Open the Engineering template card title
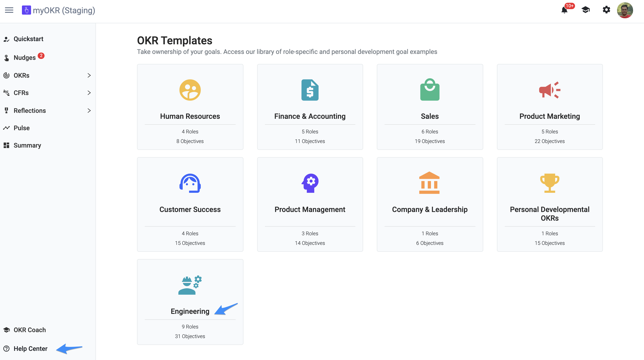The height and width of the screenshot is (360, 644). [190, 311]
